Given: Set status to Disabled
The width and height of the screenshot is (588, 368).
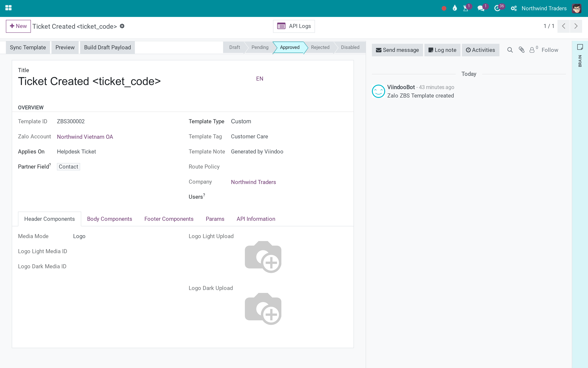Looking at the screenshot, I should (350, 47).
